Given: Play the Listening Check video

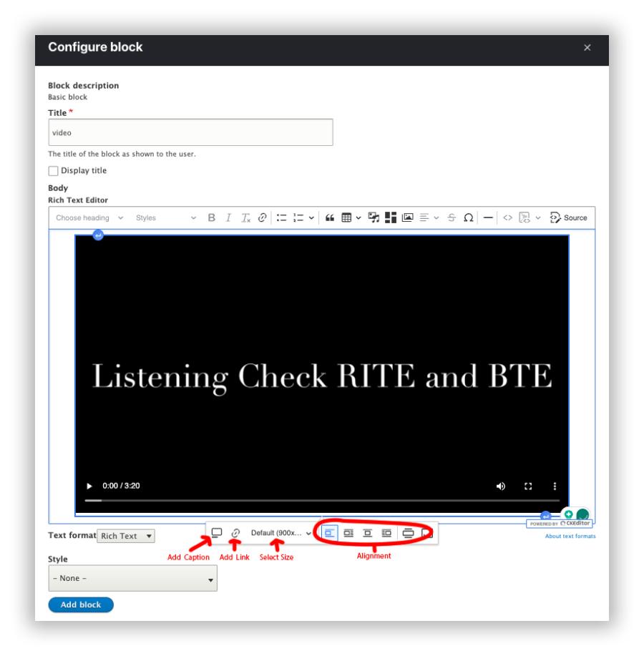Looking at the screenshot, I should pyautogui.click(x=89, y=486).
